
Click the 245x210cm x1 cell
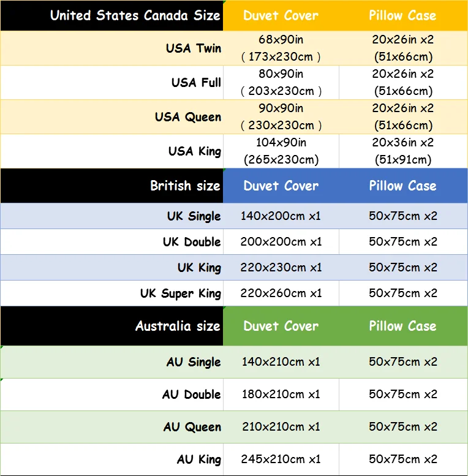click(281, 459)
